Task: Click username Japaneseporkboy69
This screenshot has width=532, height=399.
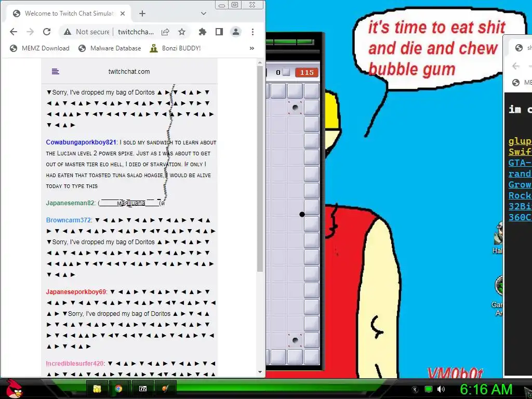Action: click(x=76, y=292)
